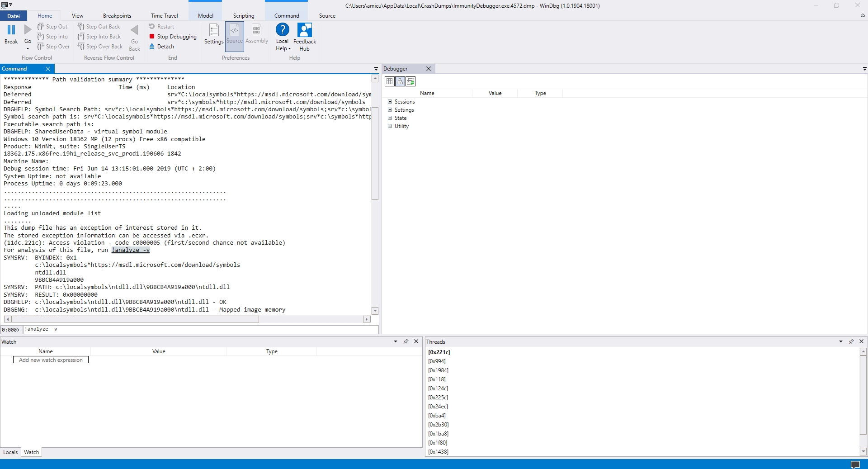Open the Scripting ribbon tab
The height and width of the screenshot is (469, 868).
(244, 16)
